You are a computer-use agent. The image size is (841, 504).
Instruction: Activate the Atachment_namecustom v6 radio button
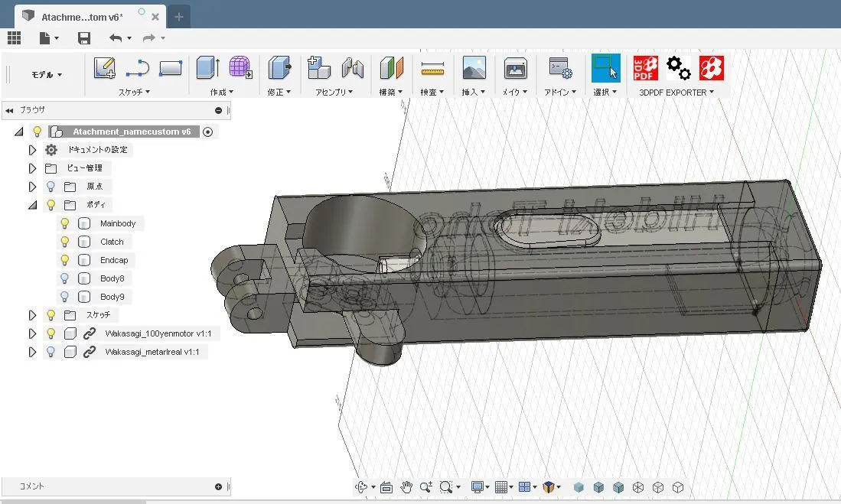(x=208, y=132)
